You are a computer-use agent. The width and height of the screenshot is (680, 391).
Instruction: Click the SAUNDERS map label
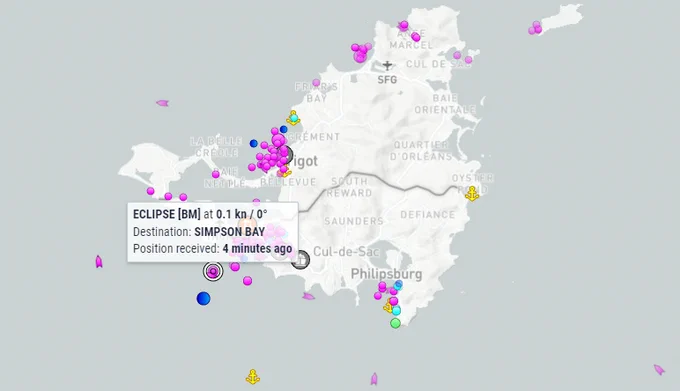[x=354, y=221]
